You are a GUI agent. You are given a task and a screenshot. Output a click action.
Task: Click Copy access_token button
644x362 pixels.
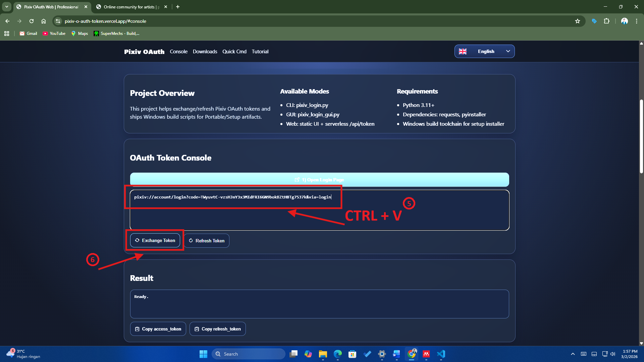tap(158, 329)
